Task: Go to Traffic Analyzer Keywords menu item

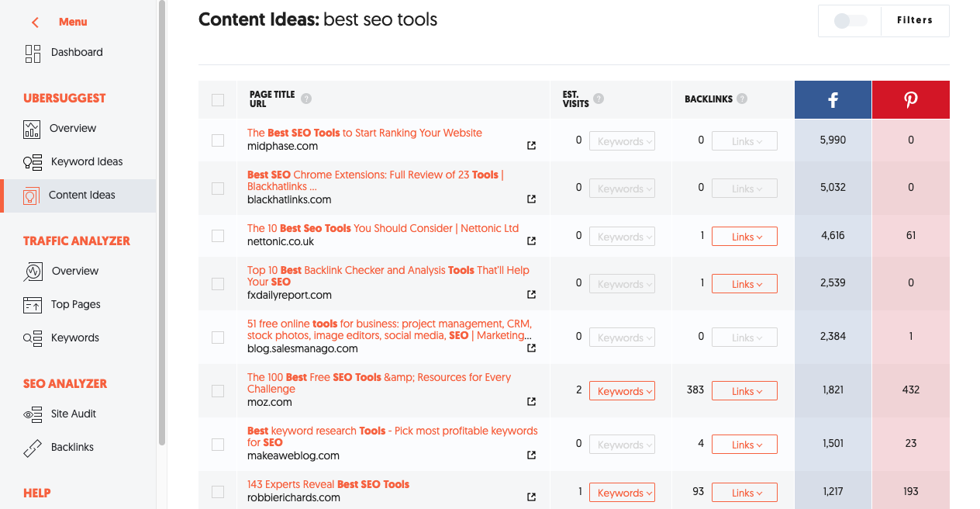Action: (x=75, y=338)
